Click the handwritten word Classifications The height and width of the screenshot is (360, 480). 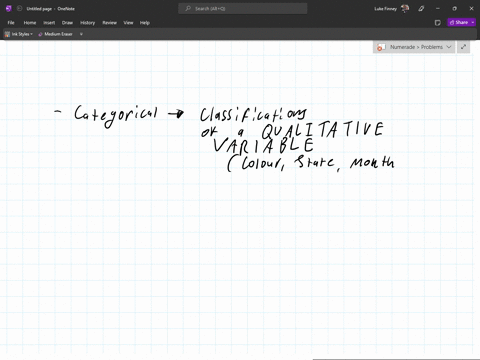[253, 114]
